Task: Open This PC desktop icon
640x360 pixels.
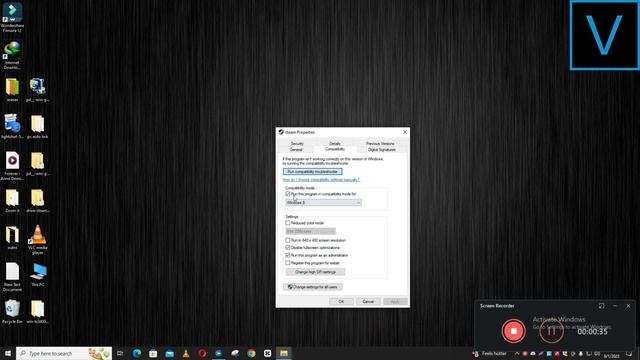Action: click(x=38, y=274)
